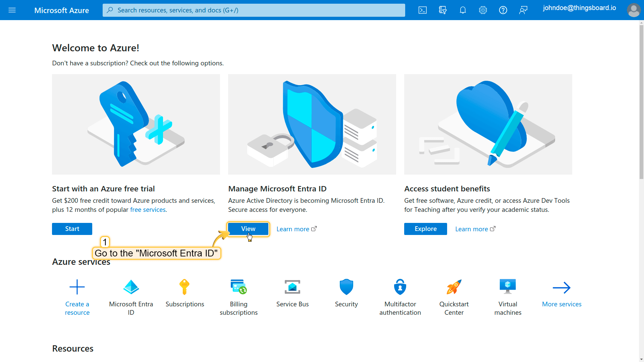Open Billing subscriptions service

pos(238,287)
